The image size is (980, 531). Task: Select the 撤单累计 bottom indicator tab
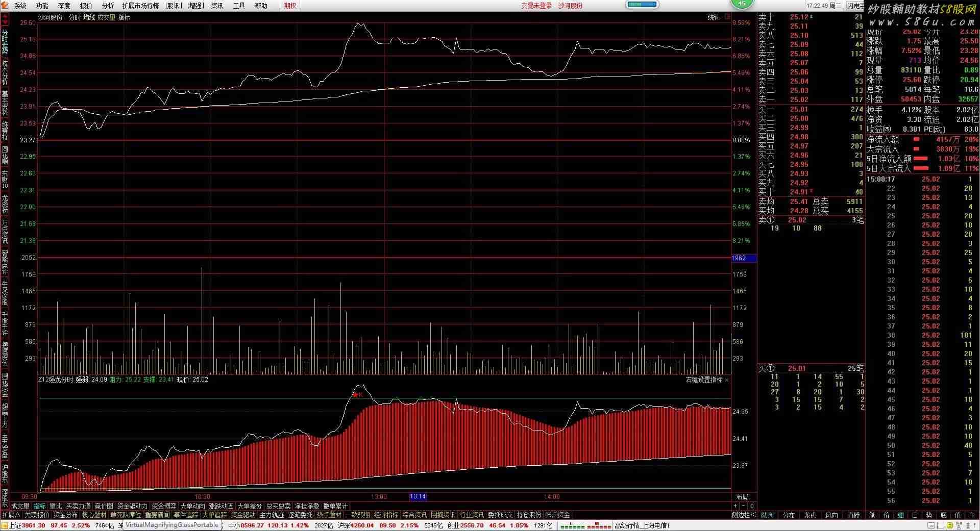[335, 506]
